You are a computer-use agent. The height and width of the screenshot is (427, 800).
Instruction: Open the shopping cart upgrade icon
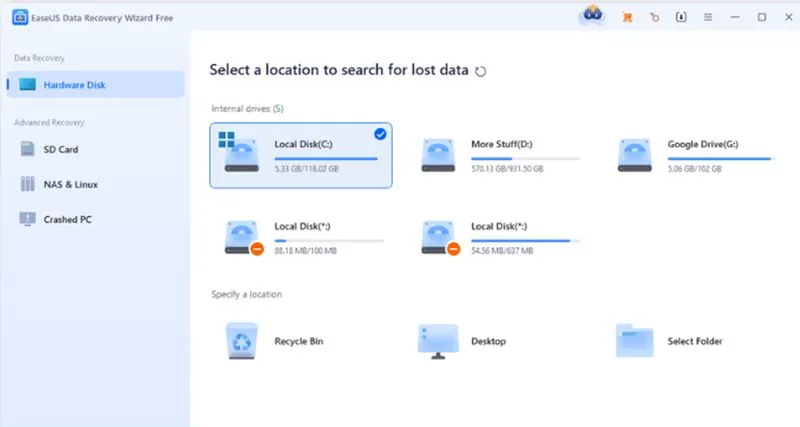coord(627,17)
